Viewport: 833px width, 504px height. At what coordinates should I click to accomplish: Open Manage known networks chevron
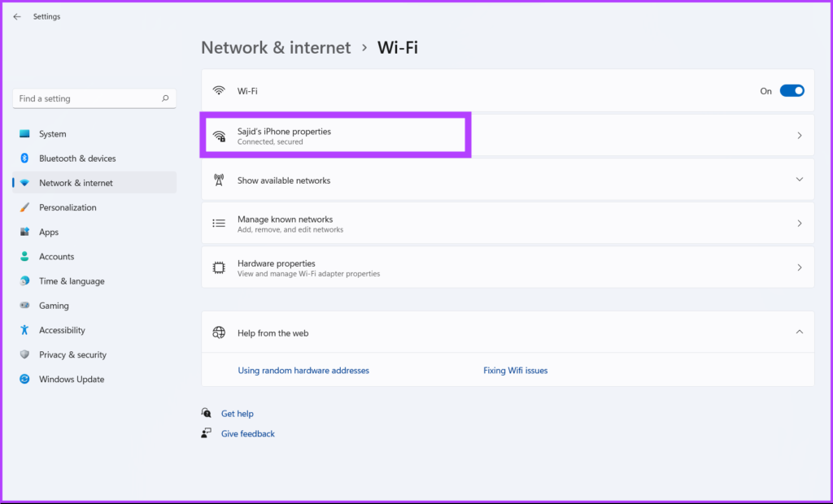799,224
